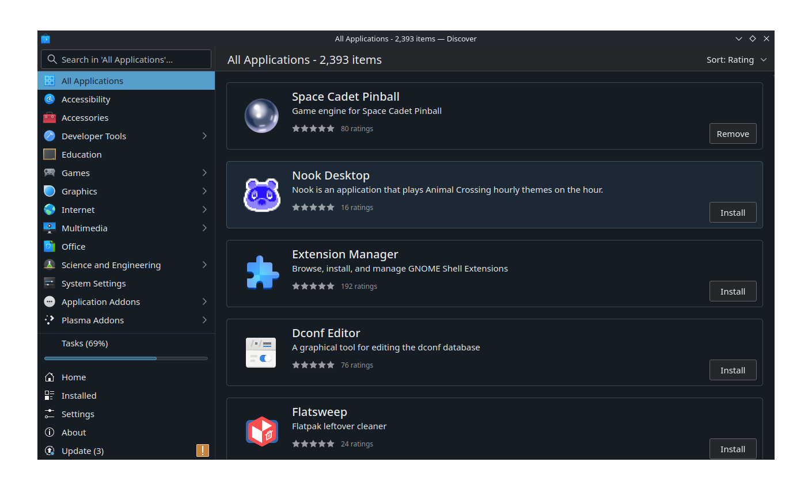Image resolution: width=812 pixels, height=504 pixels.
Task: Open the Accessibility category
Action: pos(126,99)
